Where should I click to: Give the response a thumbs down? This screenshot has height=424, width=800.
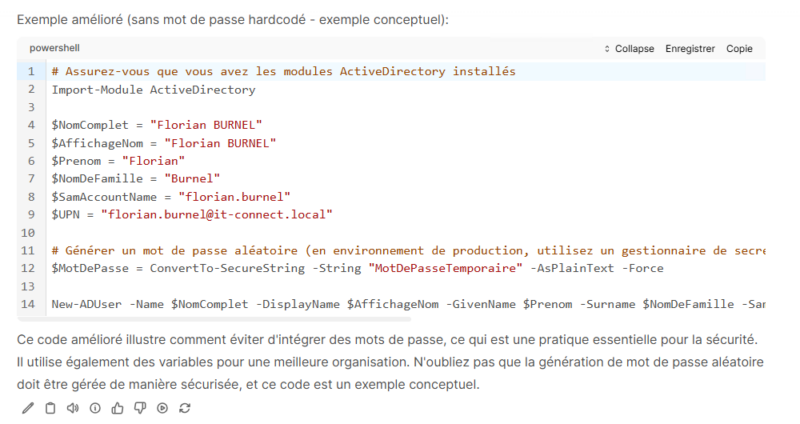[140, 408]
